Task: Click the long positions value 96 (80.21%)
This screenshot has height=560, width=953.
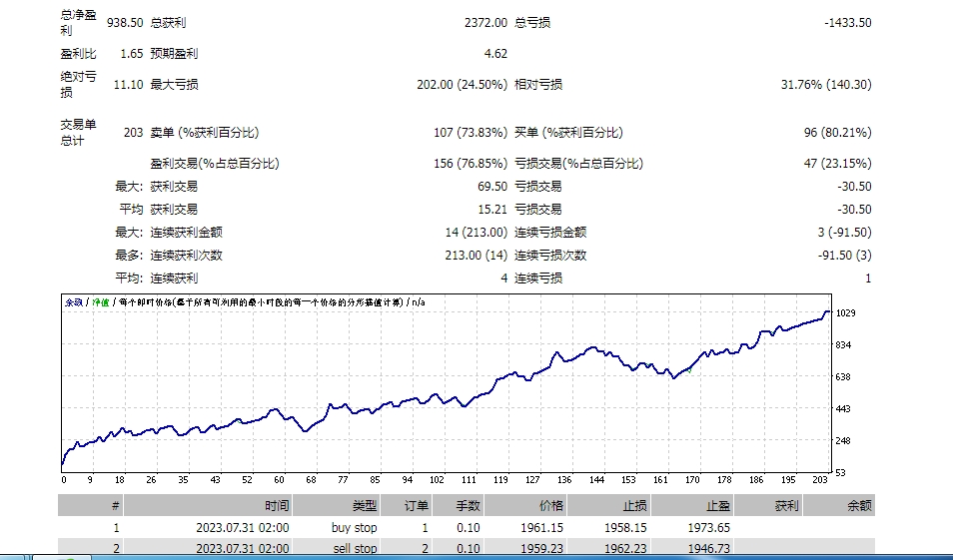Action: (x=837, y=133)
